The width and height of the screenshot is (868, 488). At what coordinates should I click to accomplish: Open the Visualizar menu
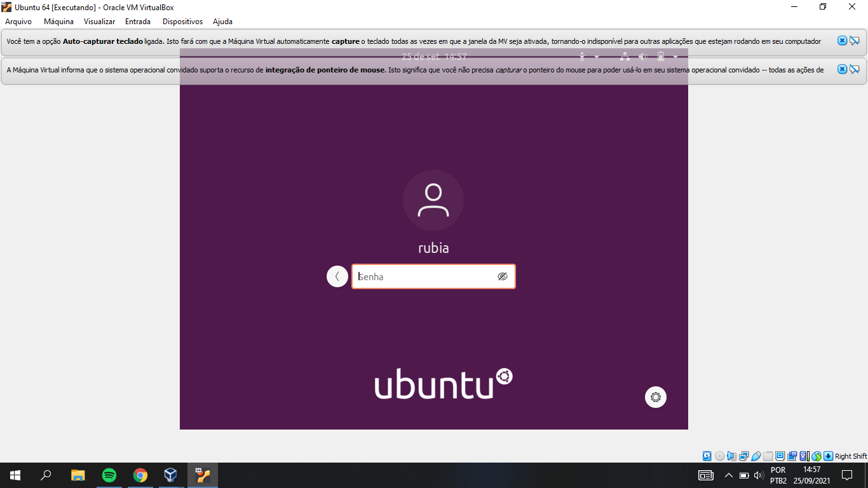[99, 22]
